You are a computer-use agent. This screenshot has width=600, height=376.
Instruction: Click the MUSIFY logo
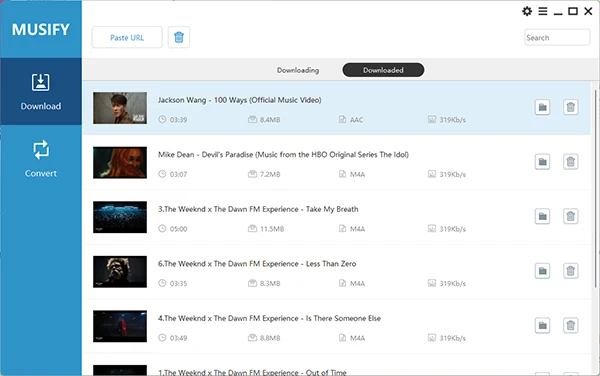41,29
